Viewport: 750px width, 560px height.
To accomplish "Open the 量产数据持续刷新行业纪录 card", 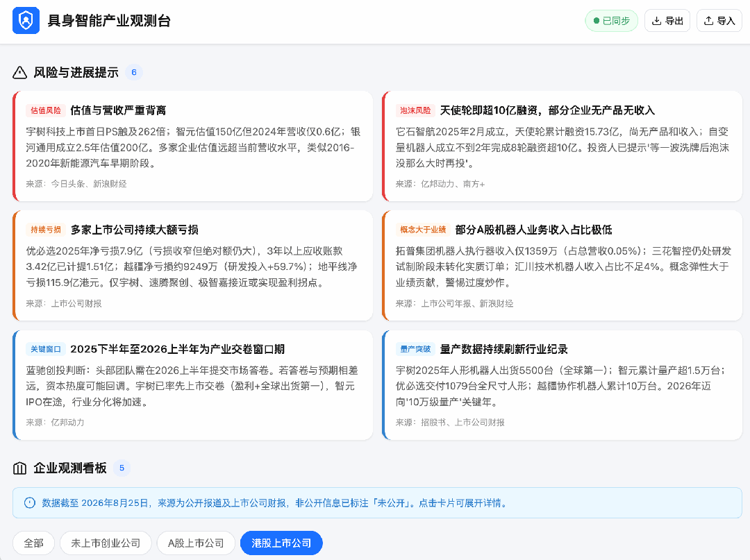I will (562, 385).
